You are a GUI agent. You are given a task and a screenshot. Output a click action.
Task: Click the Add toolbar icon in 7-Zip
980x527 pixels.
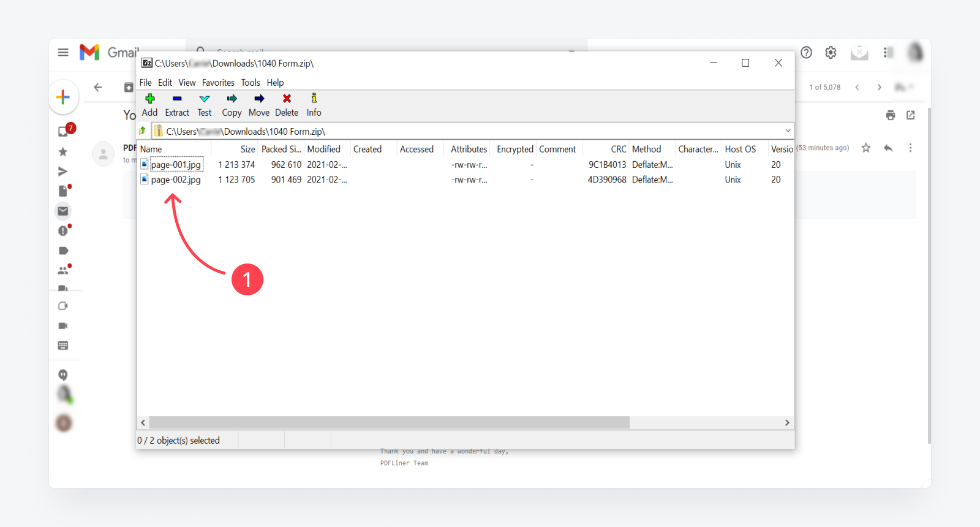(x=150, y=99)
